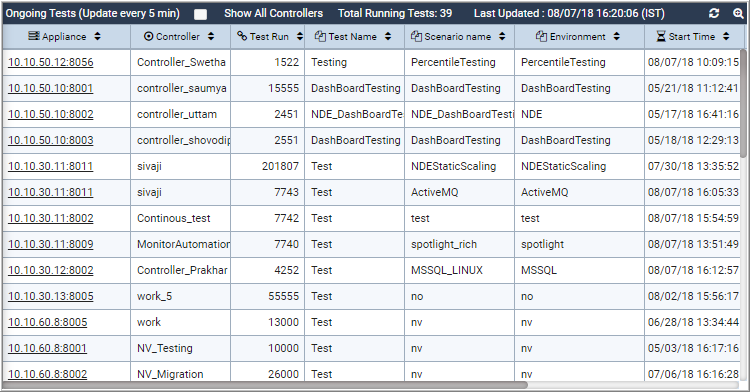The height and width of the screenshot is (392, 750).
Task: Click the magnifier search icon in header
Action: (738, 13)
